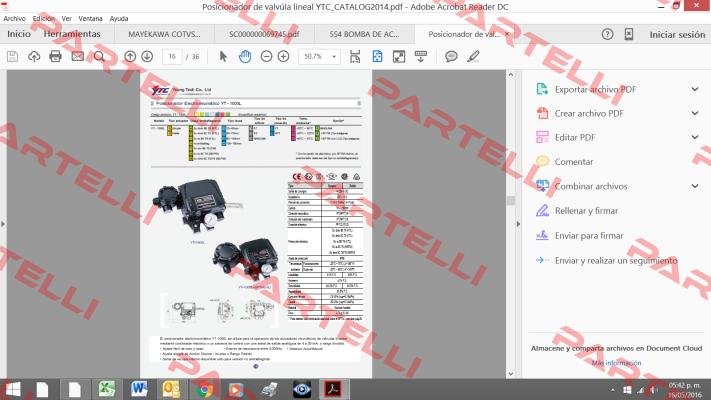This screenshot has height=400, width=711.
Task: Click the upload to cloud icon
Action: tap(34, 57)
